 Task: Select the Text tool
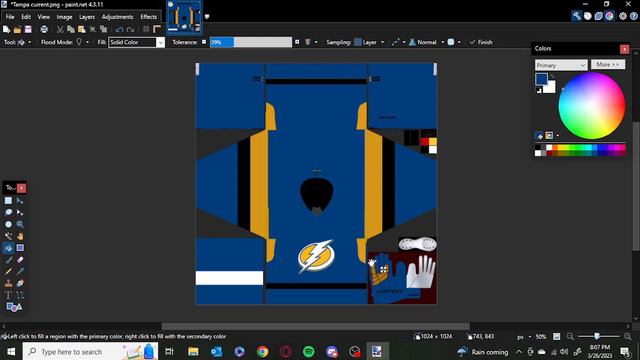click(x=8, y=295)
